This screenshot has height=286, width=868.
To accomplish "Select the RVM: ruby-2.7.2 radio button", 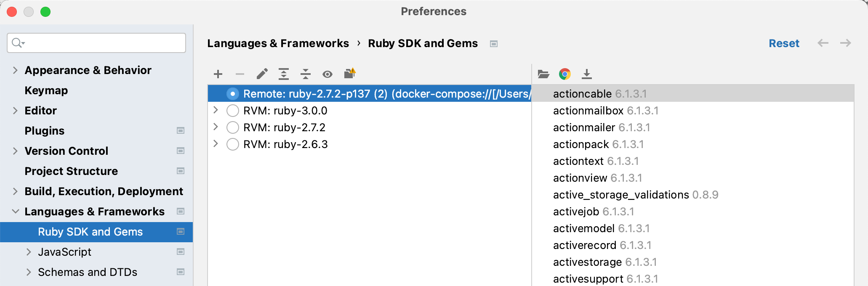I will click(x=232, y=127).
